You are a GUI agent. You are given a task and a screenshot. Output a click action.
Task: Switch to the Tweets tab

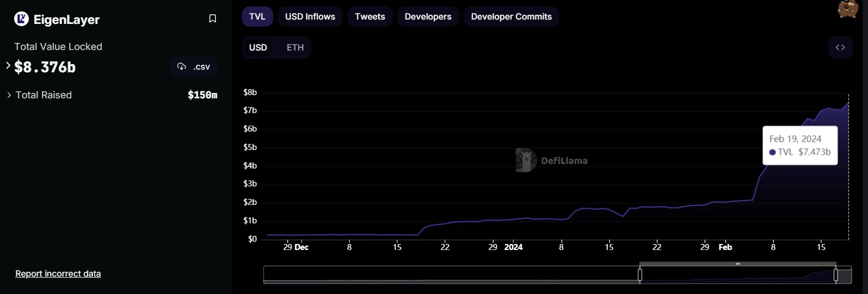coord(370,16)
